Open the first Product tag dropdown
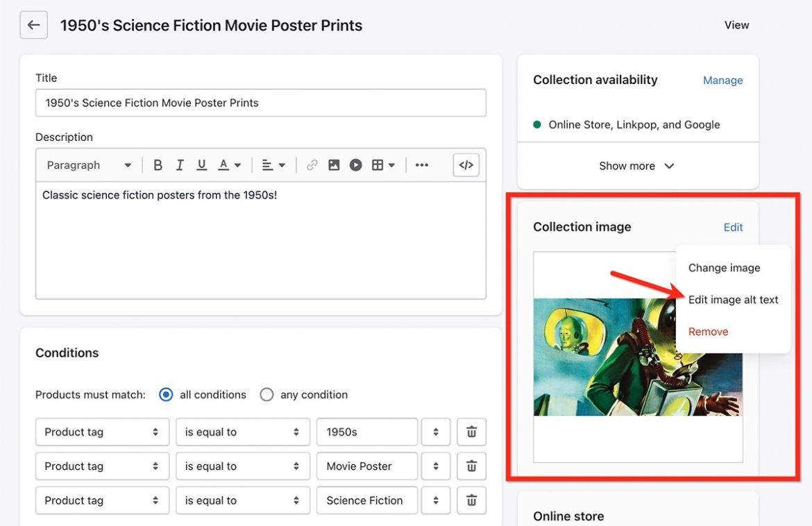The height and width of the screenshot is (526, 812). pyautogui.click(x=102, y=431)
